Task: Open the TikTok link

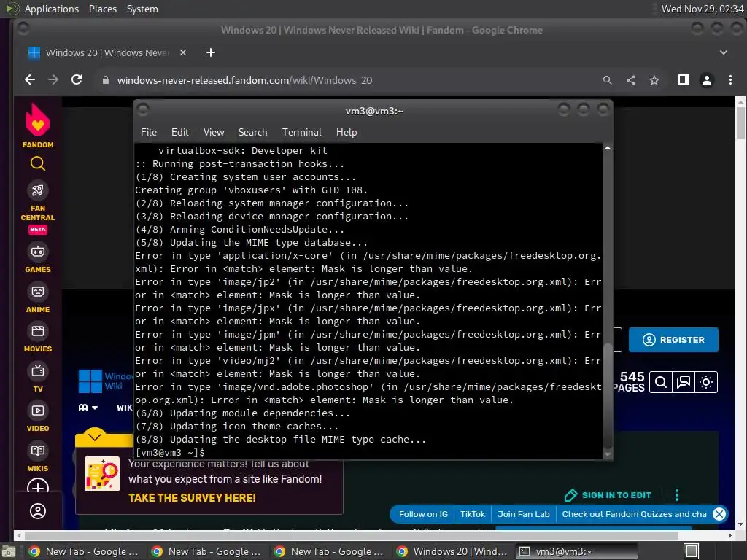Action: pos(472,514)
